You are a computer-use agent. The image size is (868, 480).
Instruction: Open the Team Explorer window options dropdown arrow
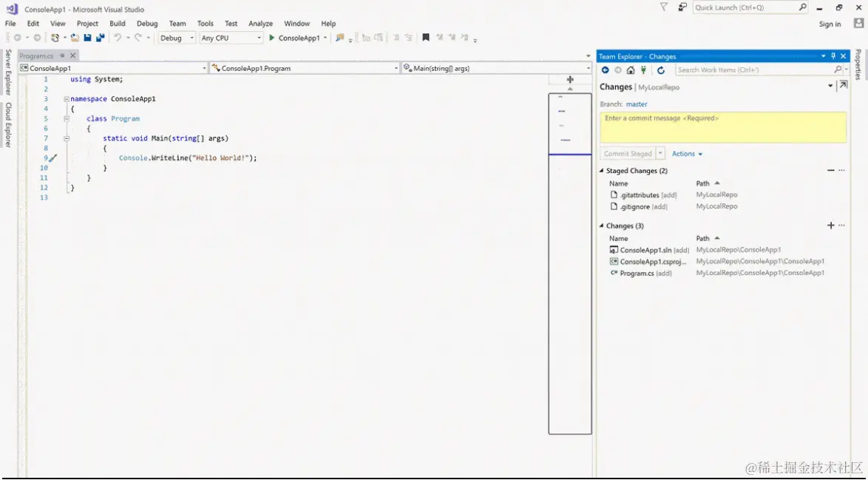pyautogui.click(x=824, y=56)
